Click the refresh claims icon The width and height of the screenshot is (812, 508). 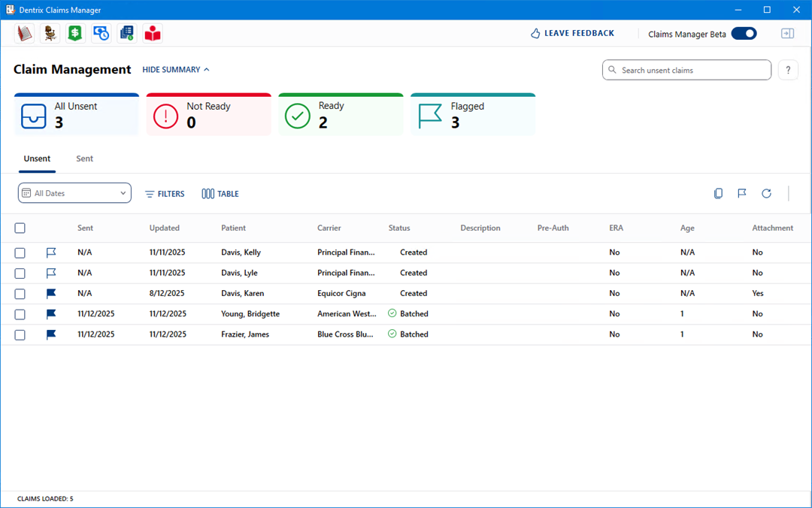point(766,194)
